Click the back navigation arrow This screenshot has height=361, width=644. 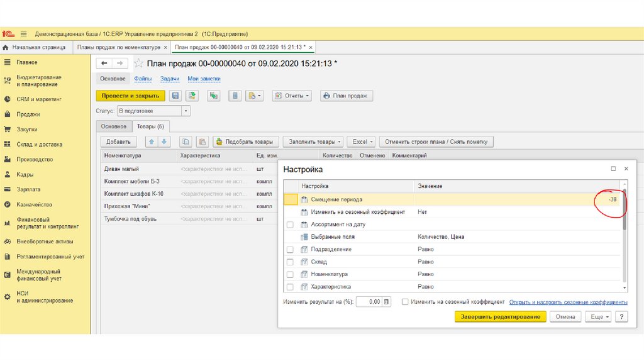tap(104, 64)
